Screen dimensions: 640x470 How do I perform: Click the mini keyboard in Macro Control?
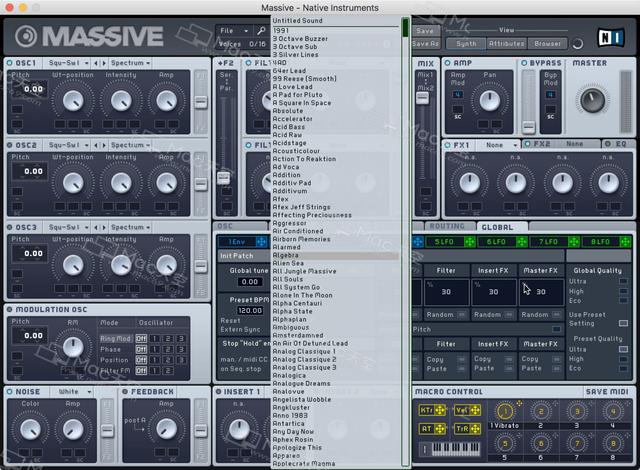coord(456,449)
